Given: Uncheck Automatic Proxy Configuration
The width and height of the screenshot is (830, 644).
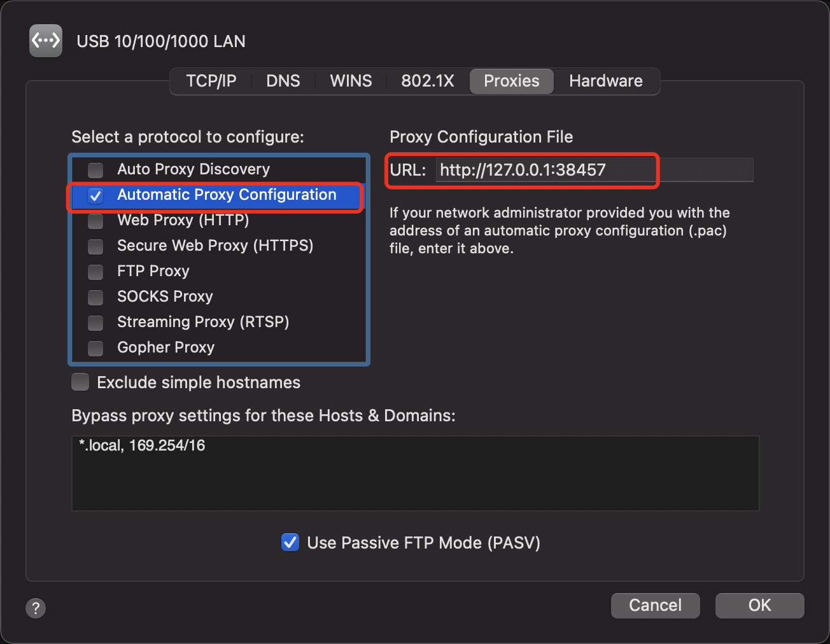Looking at the screenshot, I should (x=95, y=195).
